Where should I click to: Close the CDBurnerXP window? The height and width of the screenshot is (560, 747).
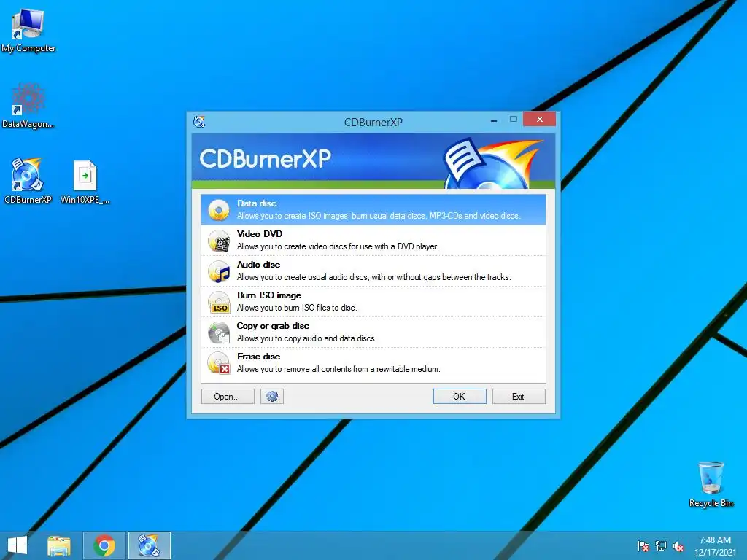(539, 119)
